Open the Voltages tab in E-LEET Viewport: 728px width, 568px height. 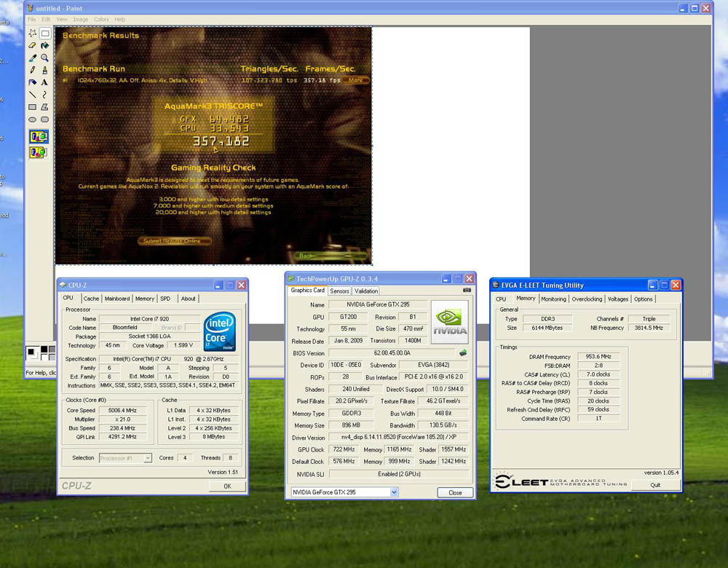[618, 299]
